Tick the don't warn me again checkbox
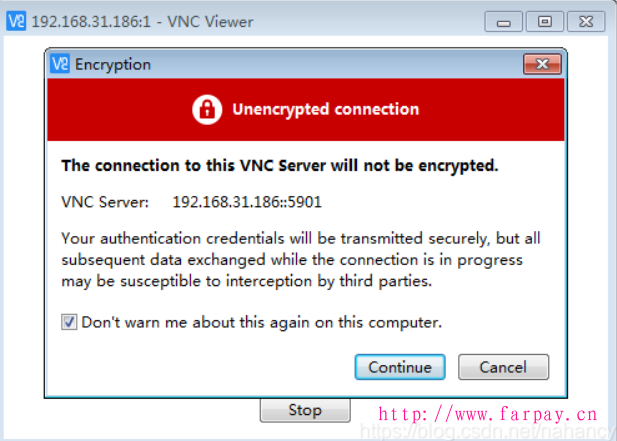The width and height of the screenshot is (617, 441). point(69,322)
